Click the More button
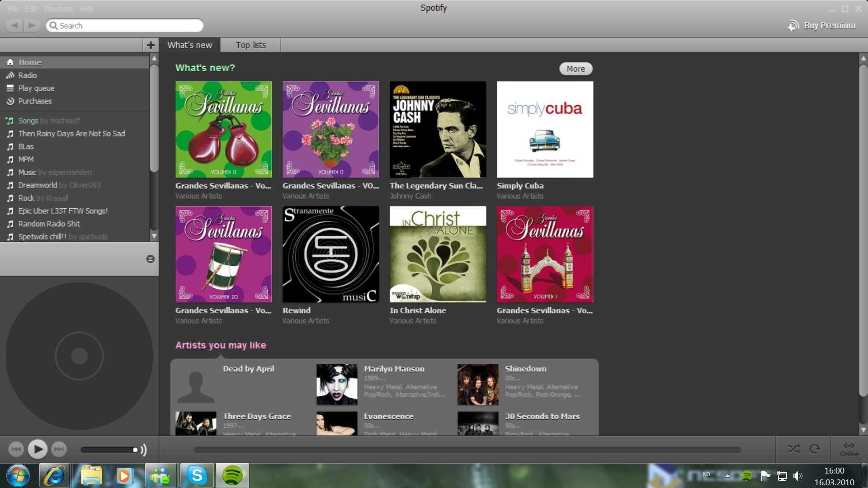 click(x=576, y=69)
